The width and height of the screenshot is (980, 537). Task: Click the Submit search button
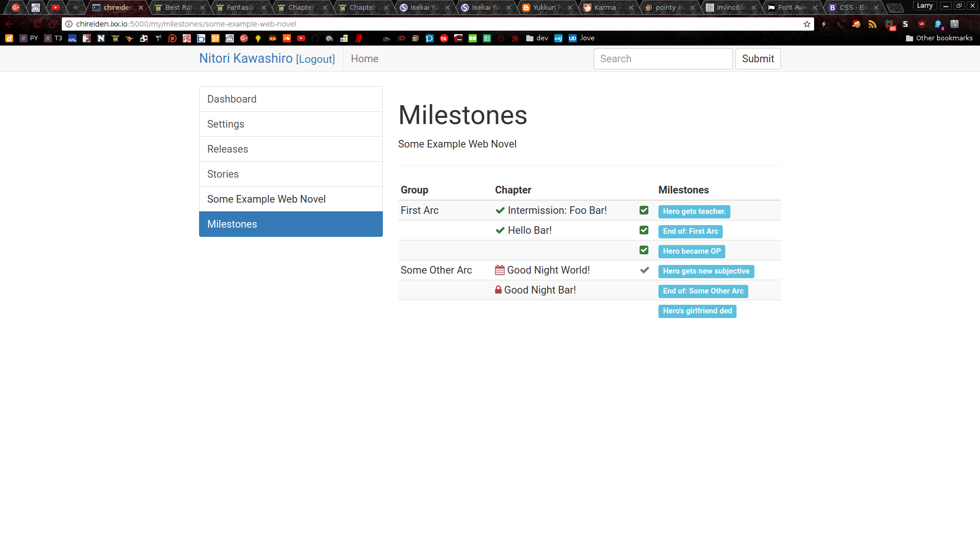pos(757,59)
